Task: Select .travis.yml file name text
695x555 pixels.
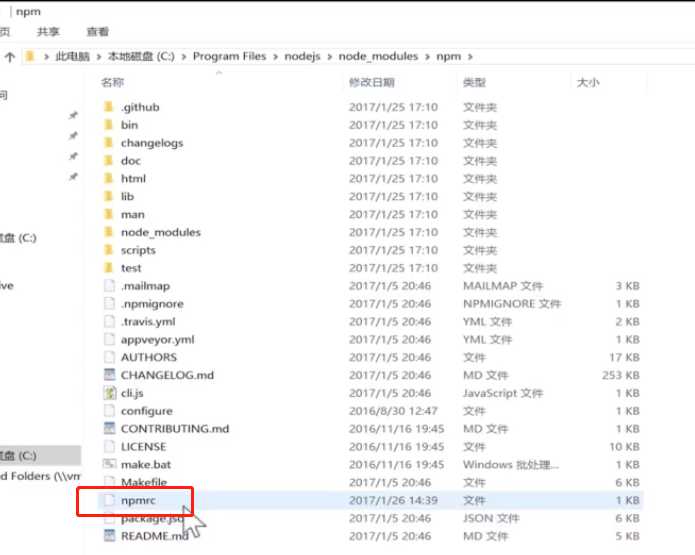Action: [148, 321]
